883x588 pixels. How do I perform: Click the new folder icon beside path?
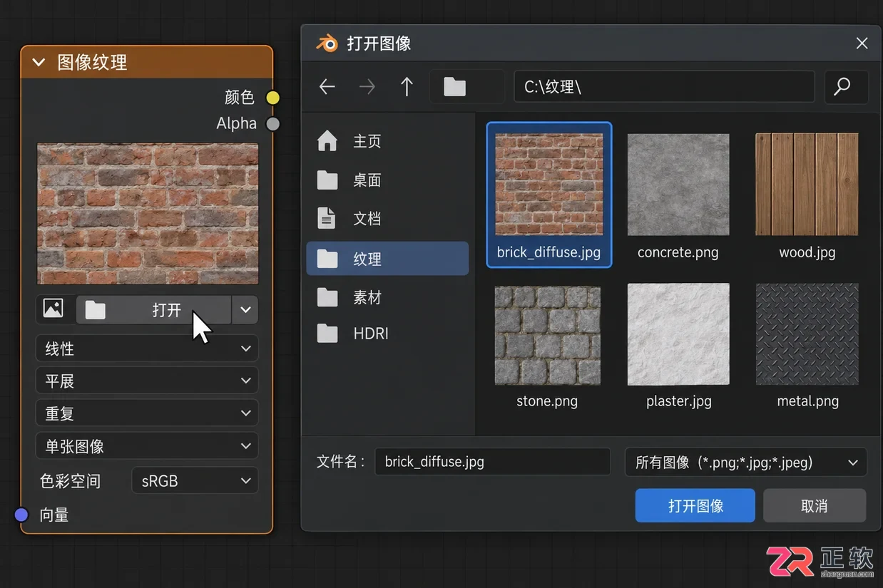454,87
